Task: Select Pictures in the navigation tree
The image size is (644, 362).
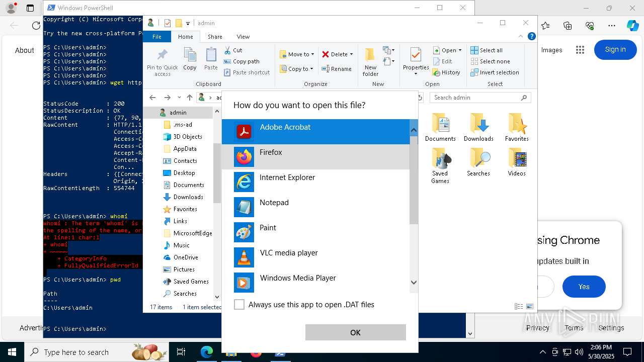Action: pyautogui.click(x=179, y=269)
